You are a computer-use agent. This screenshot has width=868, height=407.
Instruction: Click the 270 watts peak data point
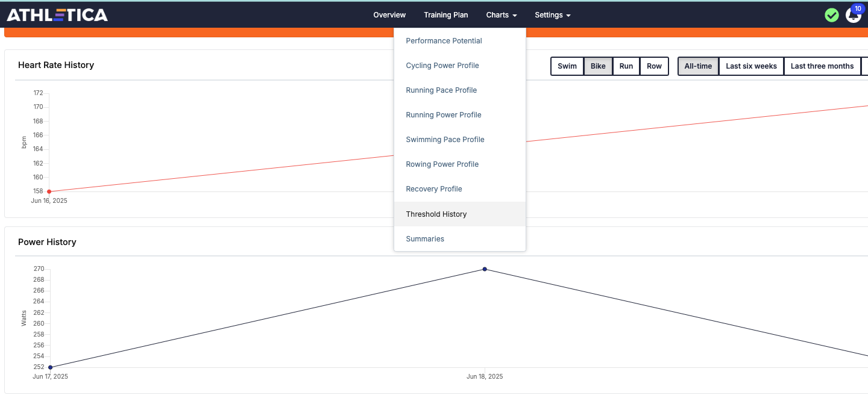click(485, 269)
